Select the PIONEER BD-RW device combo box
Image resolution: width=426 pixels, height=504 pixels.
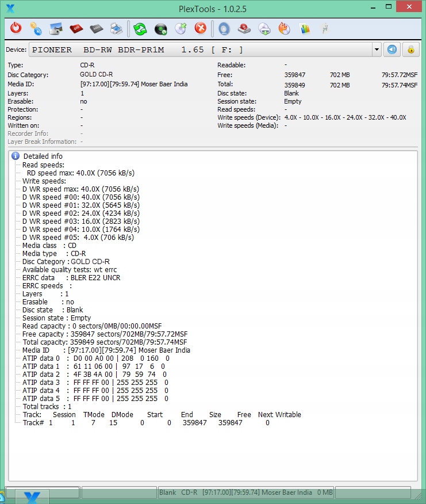pyautogui.click(x=201, y=49)
